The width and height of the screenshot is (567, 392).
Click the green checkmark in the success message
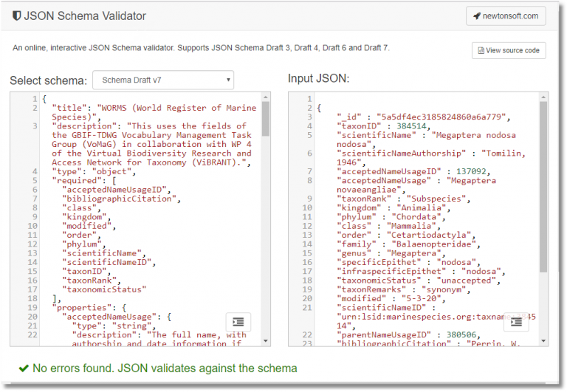click(24, 368)
